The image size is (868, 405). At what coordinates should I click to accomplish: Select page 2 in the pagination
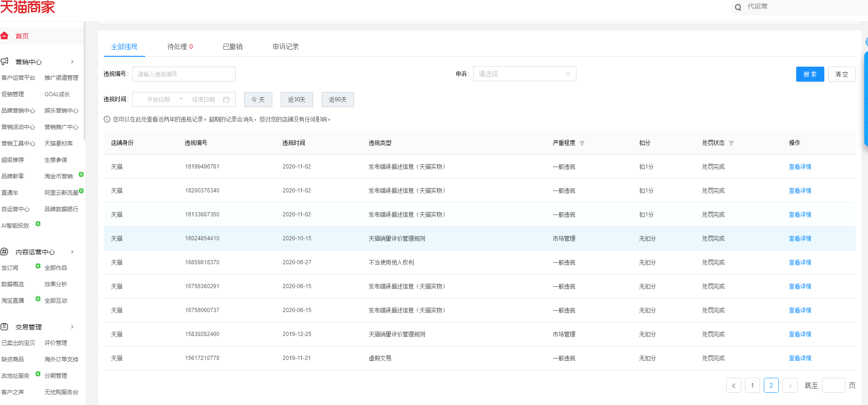click(x=771, y=385)
